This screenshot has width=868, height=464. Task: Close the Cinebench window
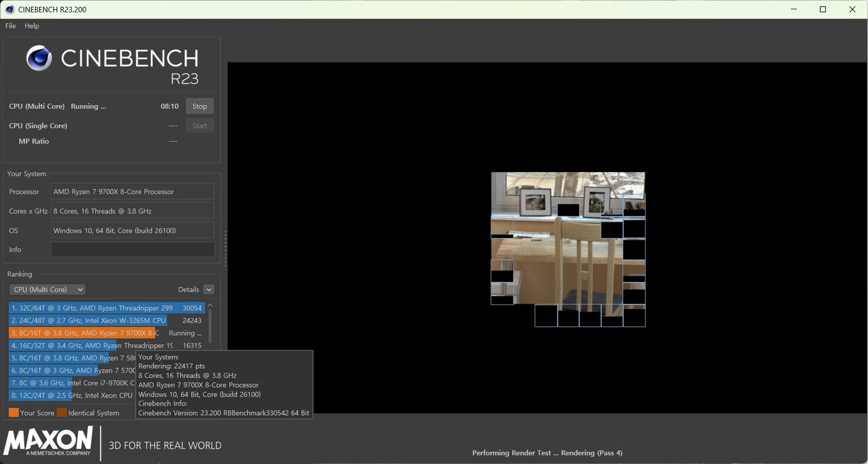852,9
